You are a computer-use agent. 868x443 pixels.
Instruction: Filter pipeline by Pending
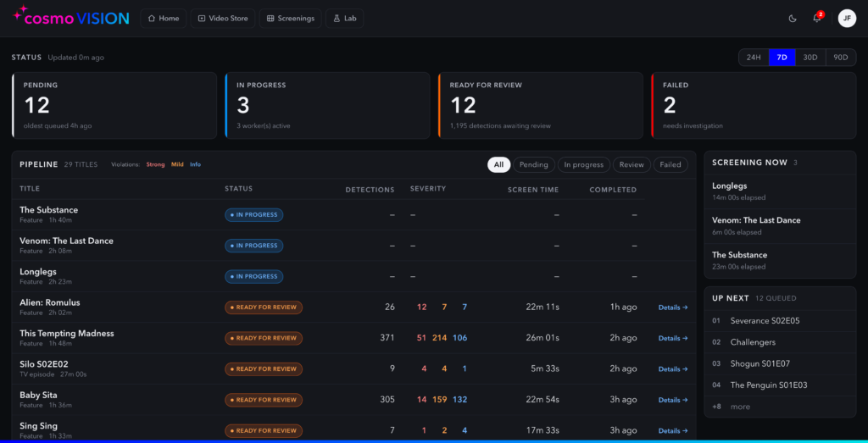tap(534, 165)
